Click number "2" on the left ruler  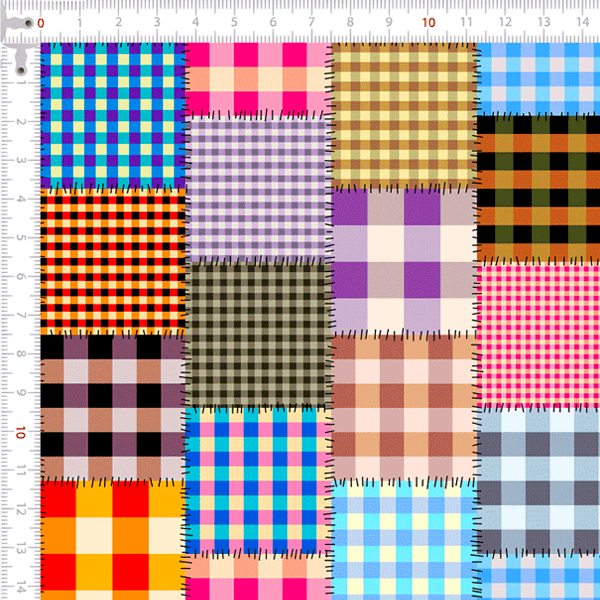[x=21, y=122]
